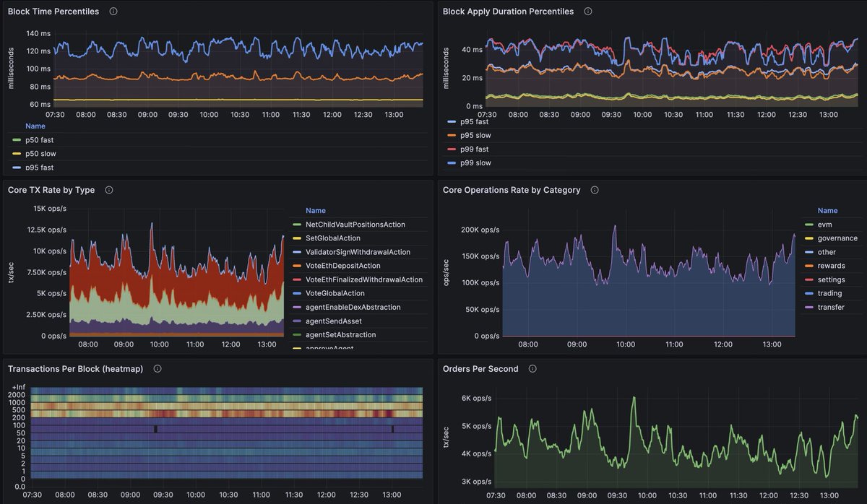
Task: Click the evm legend label in Core Operations
Action: click(825, 225)
